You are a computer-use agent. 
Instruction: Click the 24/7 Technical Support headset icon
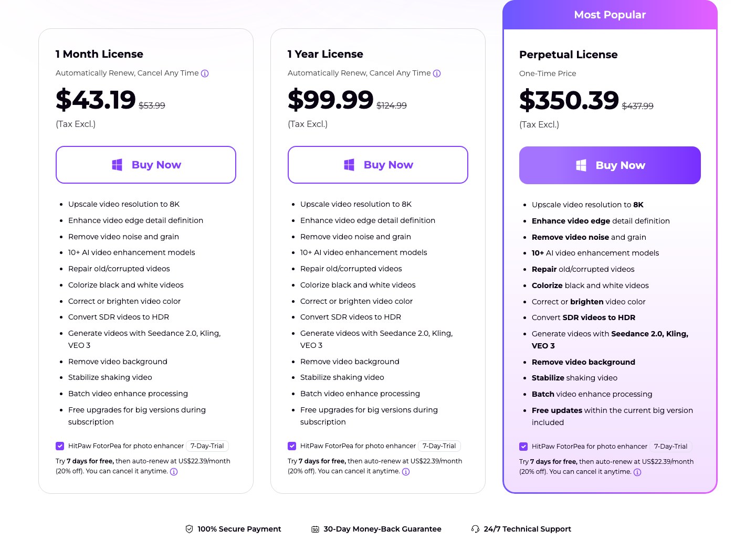point(475,529)
